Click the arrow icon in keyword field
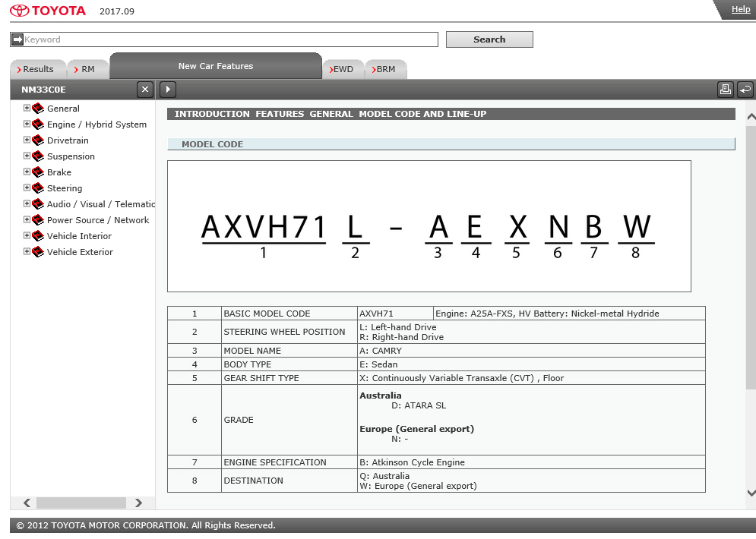The image size is (756, 539). (x=17, y=39)
